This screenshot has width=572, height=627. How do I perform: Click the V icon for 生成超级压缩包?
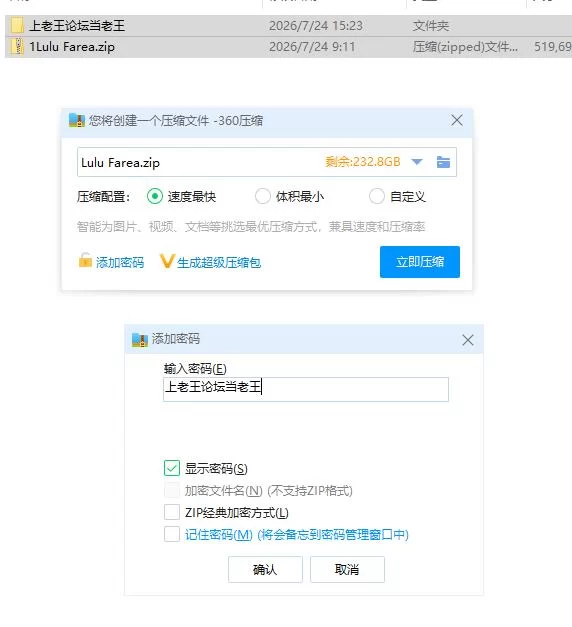[x=167, y=262]
